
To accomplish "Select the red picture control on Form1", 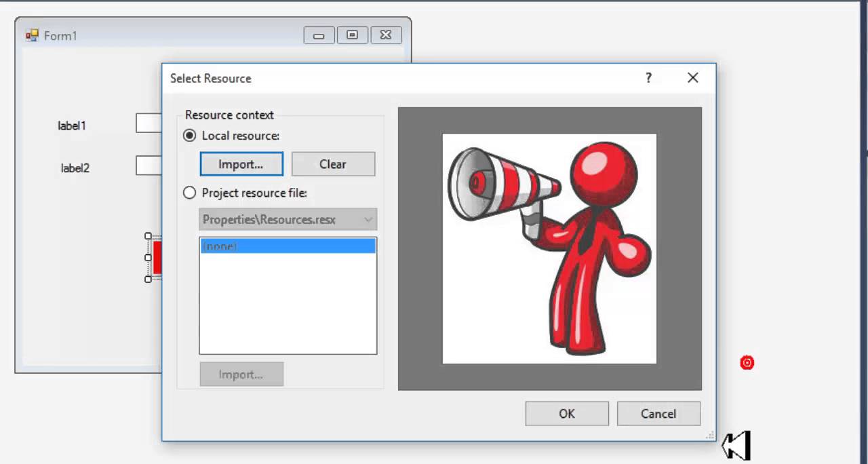I will [157, 258].
